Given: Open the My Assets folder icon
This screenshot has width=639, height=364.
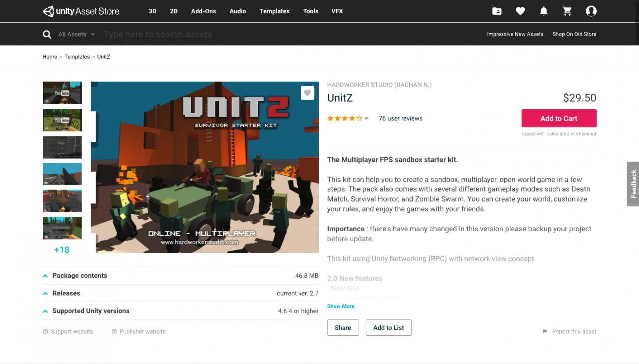Looking at the screenshot, I should (497, 11).
